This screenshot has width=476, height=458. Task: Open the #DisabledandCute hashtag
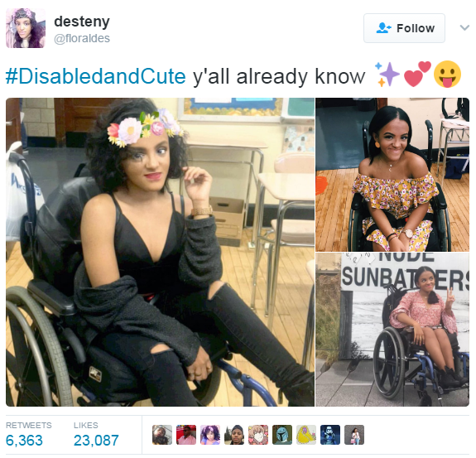(96, 76)
